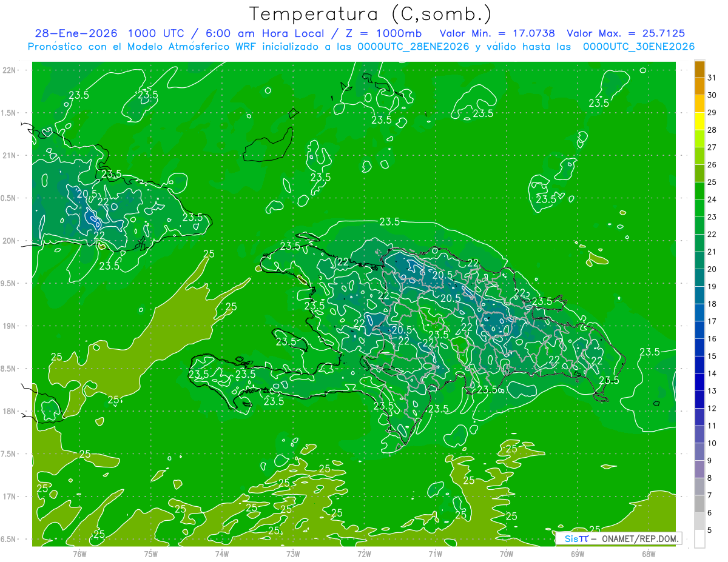The image size is (728, 562).
Task: Click the "72W" longitude axis label
Action: pos(364,554)
